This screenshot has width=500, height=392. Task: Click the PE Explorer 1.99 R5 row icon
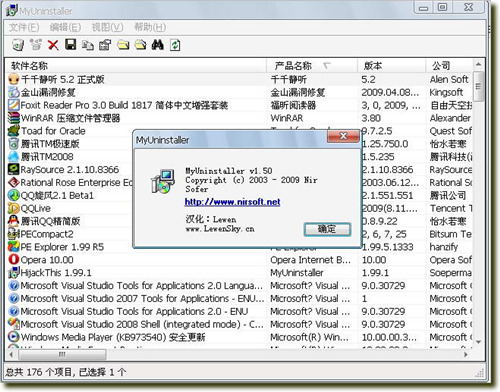pyautogui.click(x=14, y=247)
